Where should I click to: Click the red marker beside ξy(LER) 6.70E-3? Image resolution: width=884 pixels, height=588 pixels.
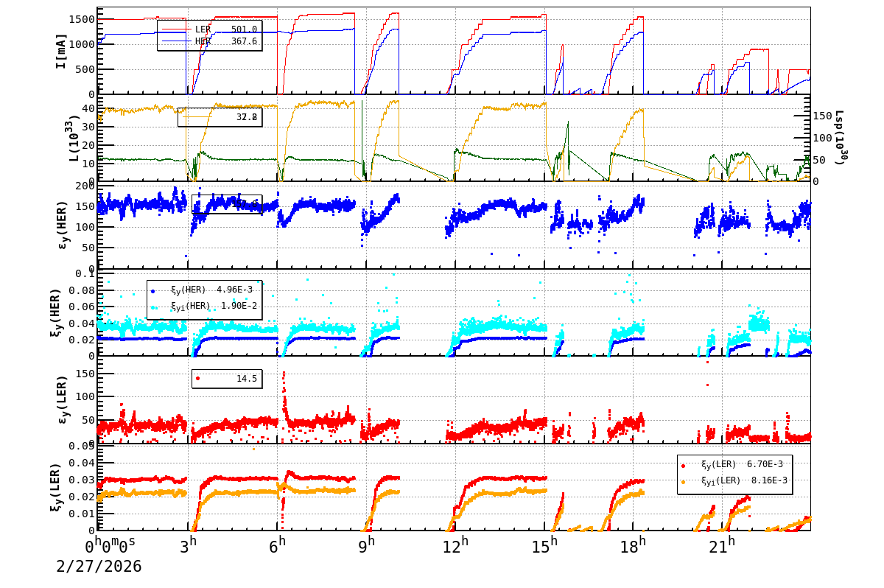coord(684,466)
